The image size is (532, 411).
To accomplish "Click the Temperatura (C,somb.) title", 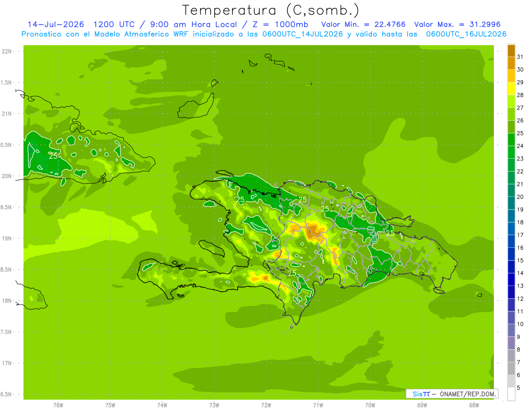I will point(270,10).
